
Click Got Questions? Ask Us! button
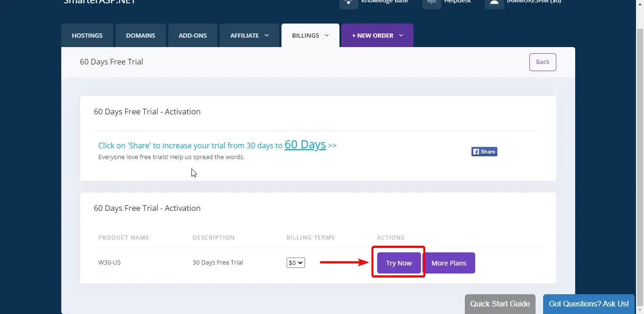tap(588, 304)
